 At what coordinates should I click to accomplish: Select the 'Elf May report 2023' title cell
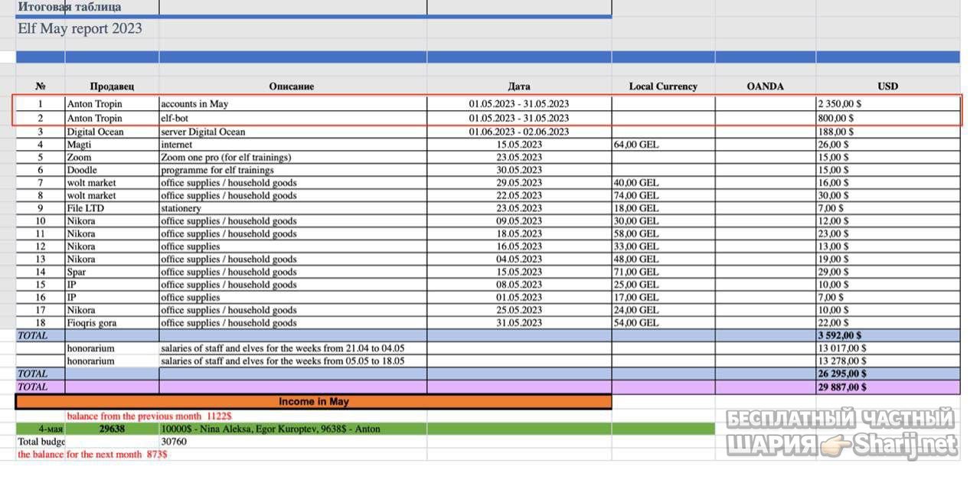pyautogui.click(x=80, y=28)
